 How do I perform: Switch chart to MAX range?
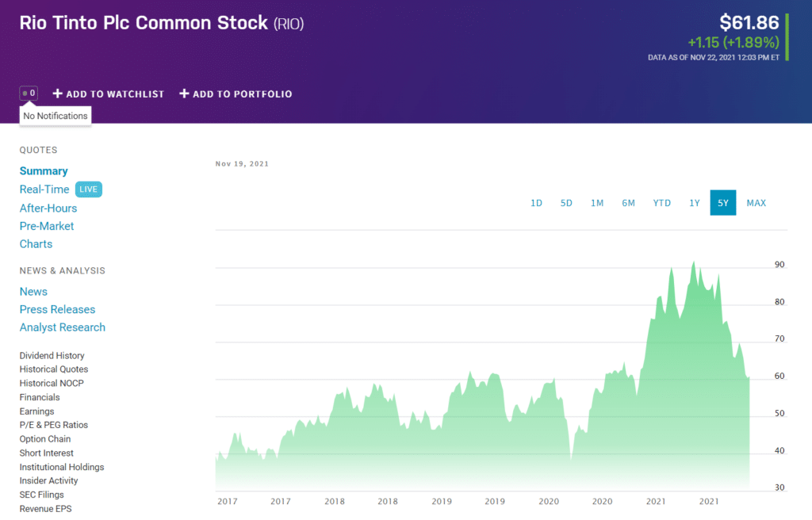point(756,203)
